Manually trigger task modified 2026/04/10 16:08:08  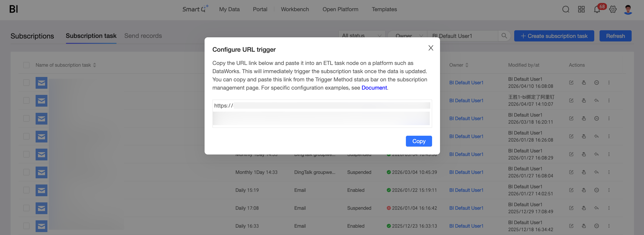click(x=584, y=83)
